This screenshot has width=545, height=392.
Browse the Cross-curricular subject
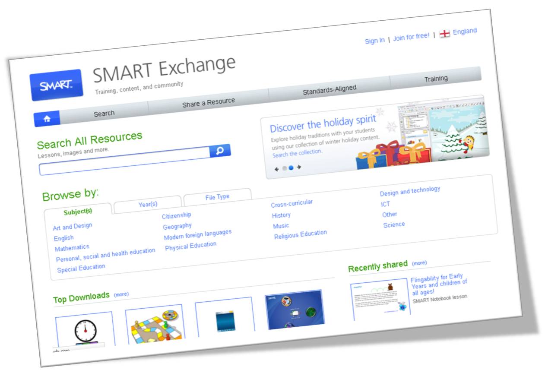coord(292,203)
